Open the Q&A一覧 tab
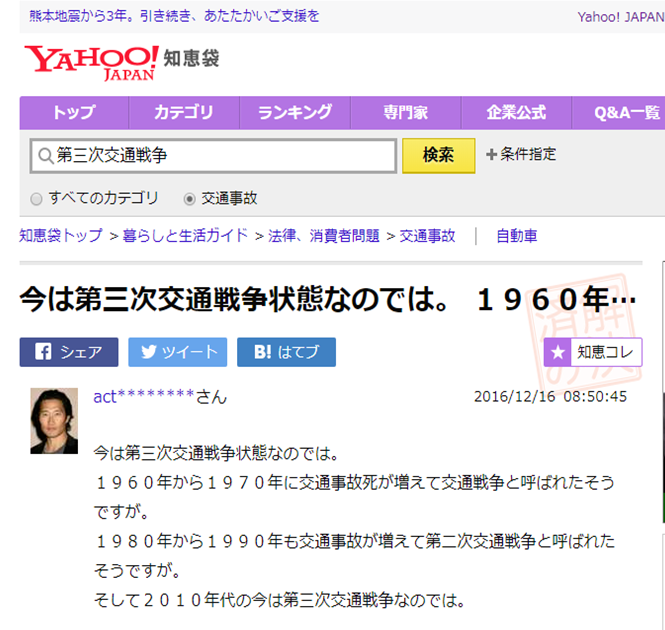The width and height of the screenshot is (665, 630). coord(619,113)
